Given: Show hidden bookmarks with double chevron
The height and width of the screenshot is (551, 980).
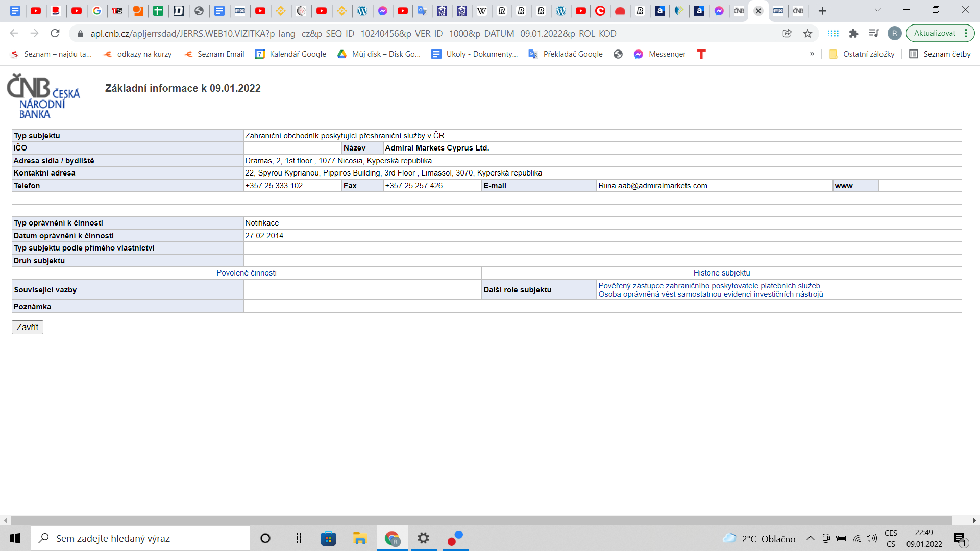Looking at the screenshot, I should 812,54.
